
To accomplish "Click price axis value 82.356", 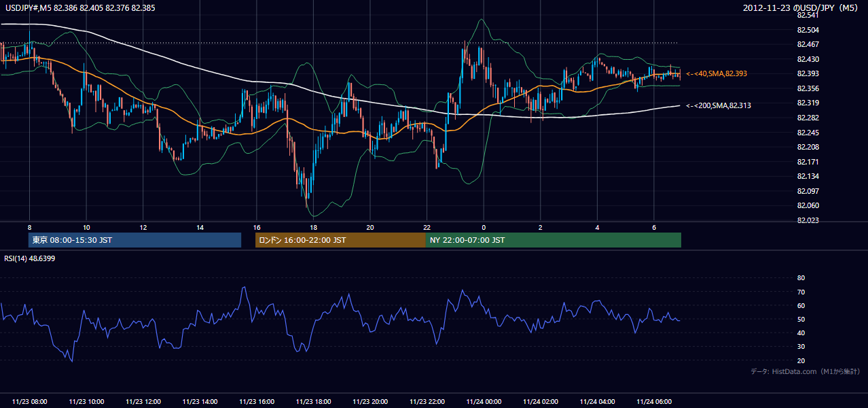I will pyautogui.click(x=807, y=88).
